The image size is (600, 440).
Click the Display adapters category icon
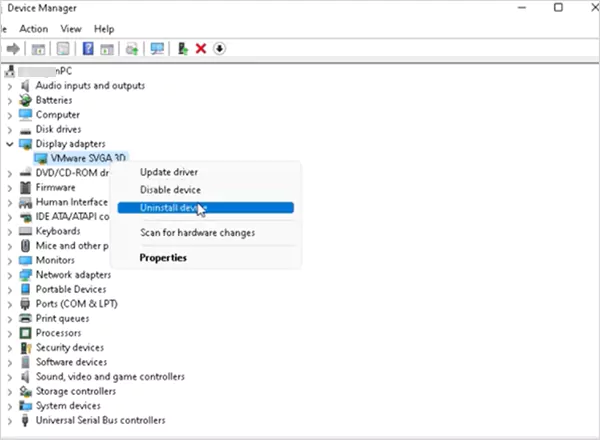point(25,144)
